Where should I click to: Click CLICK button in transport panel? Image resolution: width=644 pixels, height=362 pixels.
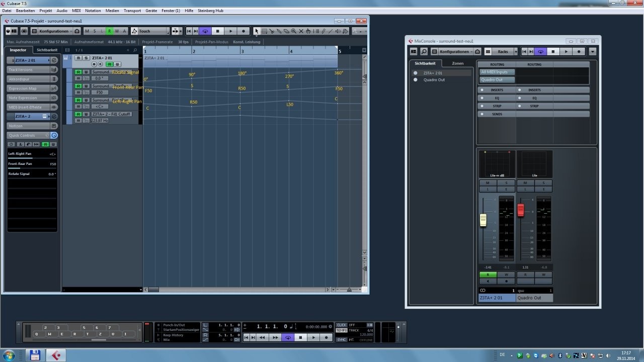point(342,325)
